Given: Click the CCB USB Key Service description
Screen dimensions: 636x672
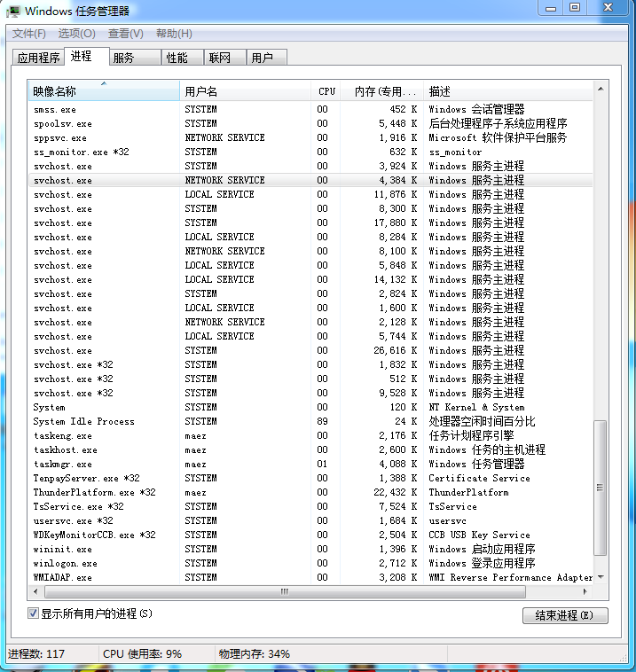Looking at the screenshot, I should coord(479,535).
